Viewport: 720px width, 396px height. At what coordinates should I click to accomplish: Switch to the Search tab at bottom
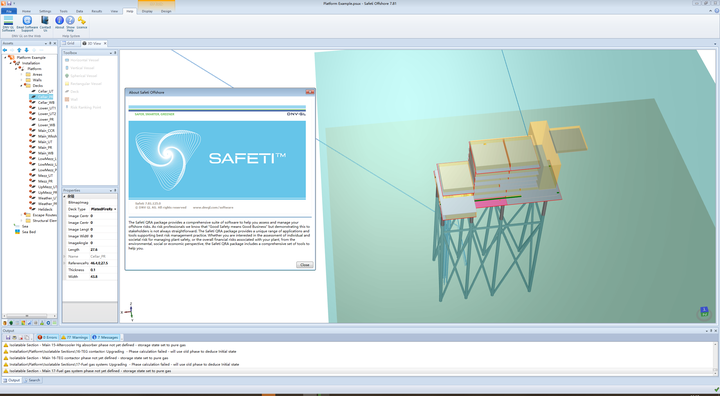32,380
